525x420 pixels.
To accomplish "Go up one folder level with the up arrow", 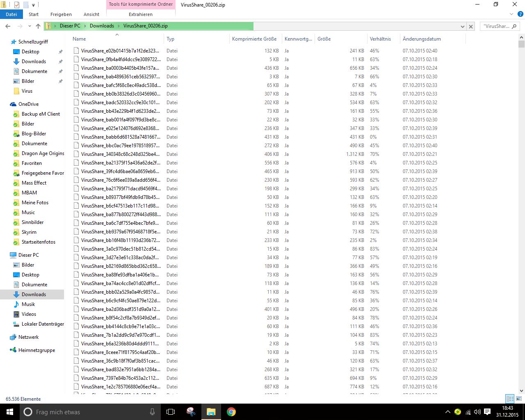I will pyautogui.click(x=38, y=26).
